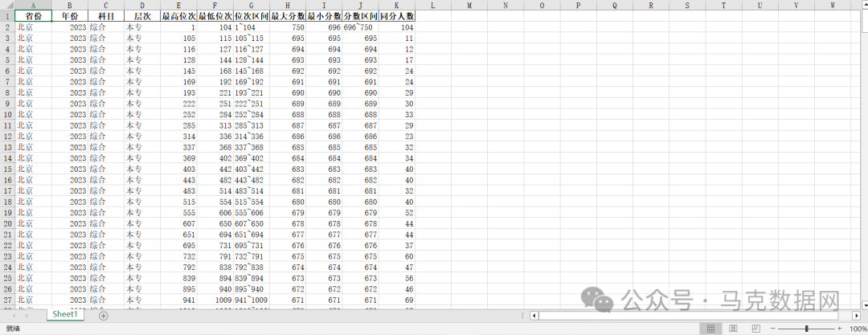
Task: Click the horizontal scrollbar track
Action: click(695, 316)
